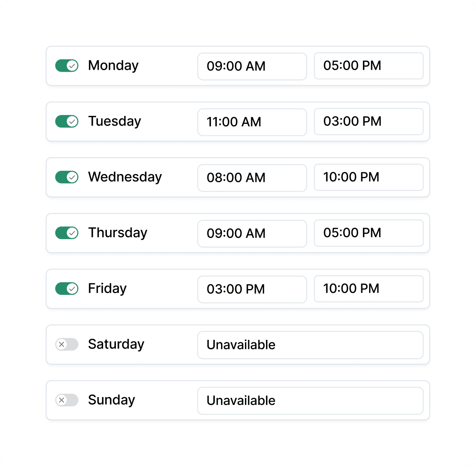476x466 pixels.
Task: Toggle Thursday availability off
Action: [66, 233]
